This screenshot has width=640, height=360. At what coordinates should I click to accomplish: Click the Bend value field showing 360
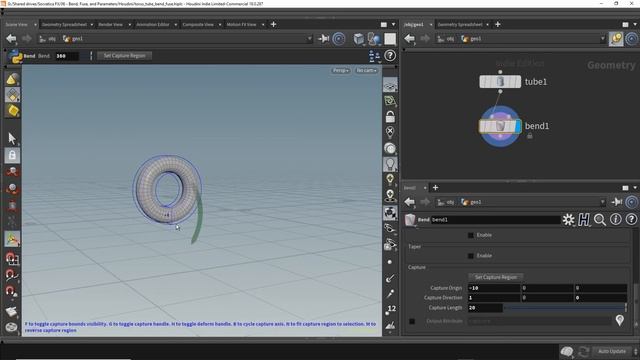(x=67, y=56)
